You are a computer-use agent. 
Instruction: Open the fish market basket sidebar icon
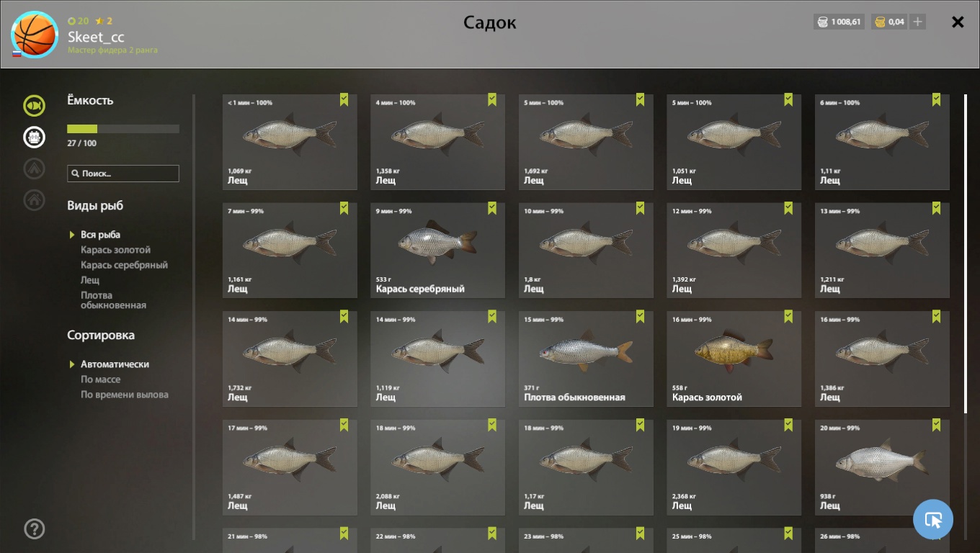pyautogui.click(x=34, y=137)
